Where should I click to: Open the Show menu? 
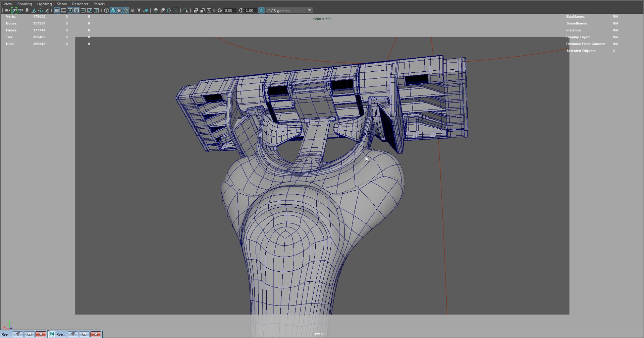(x=62, y=4)
